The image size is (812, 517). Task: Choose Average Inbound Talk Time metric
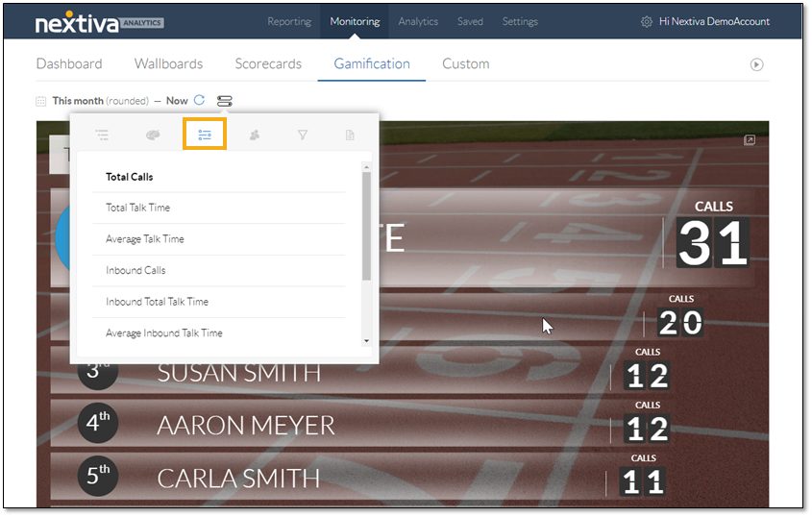[219, 333]
